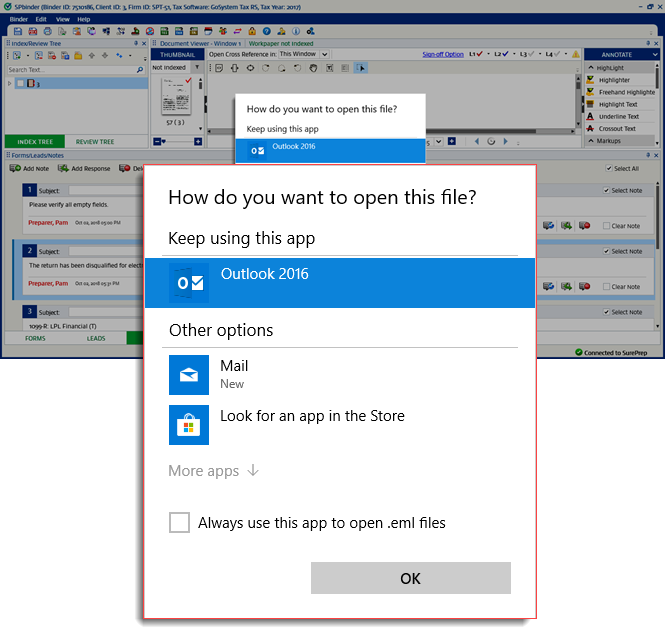The image size is (665, 634).
Task: Click the yellow warning triangle icon
Action: [x=576, y=54]
